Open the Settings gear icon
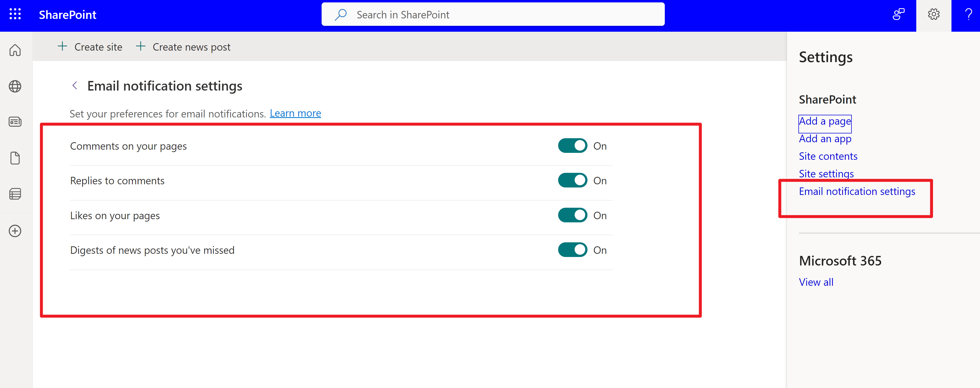Viewport: 980px width, 388px height. (933, 14)
